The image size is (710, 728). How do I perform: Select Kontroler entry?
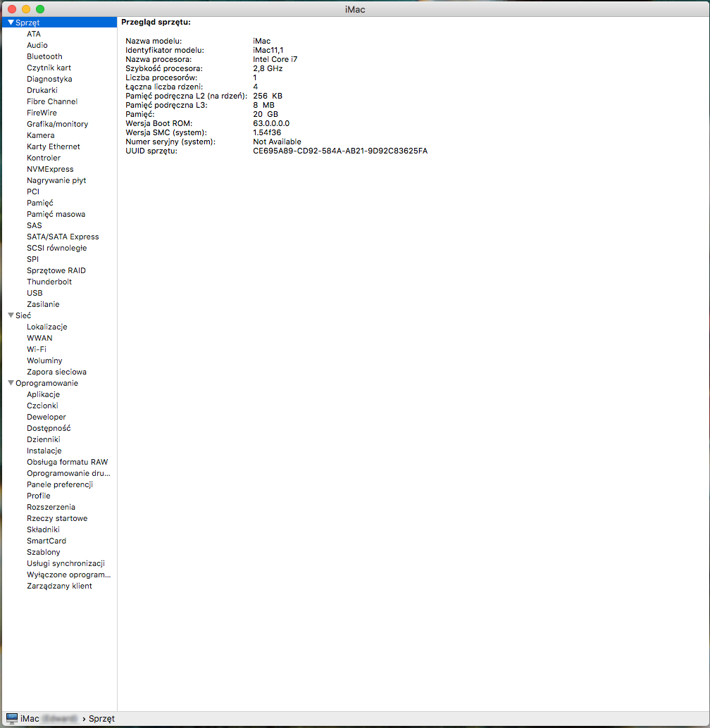click(x=44, y=158)
